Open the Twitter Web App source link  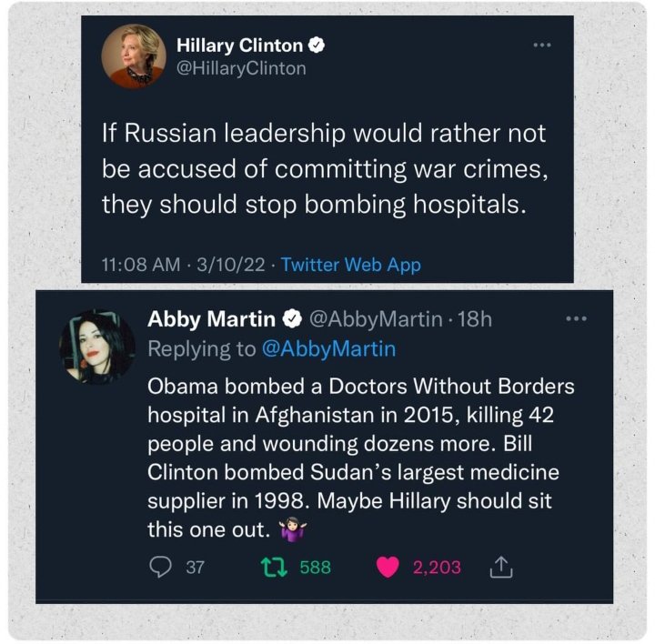coord(350,265)
